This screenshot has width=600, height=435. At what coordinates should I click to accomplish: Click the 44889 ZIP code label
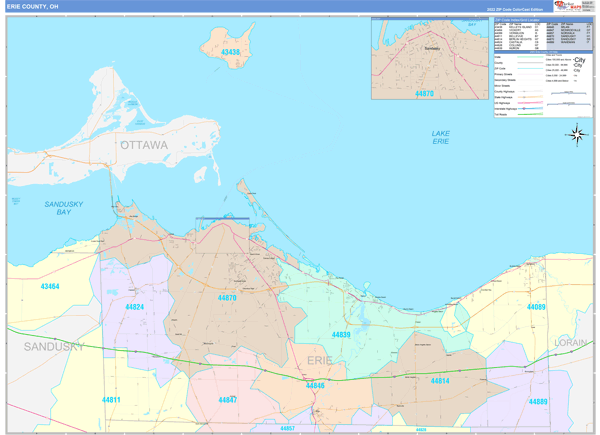click(538, 401)
